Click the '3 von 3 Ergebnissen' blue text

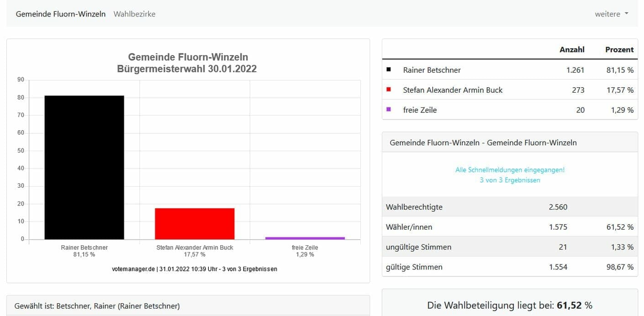[x=510, y=180]
